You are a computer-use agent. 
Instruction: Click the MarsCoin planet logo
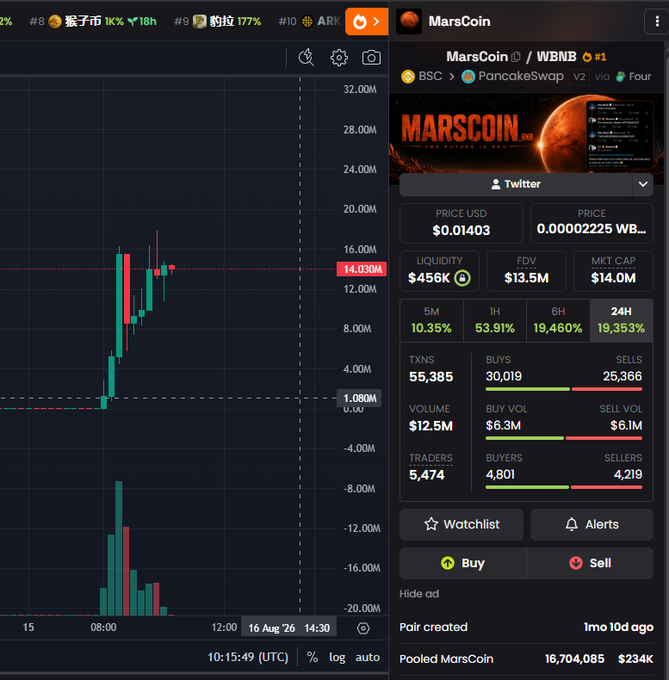point(409,21)
